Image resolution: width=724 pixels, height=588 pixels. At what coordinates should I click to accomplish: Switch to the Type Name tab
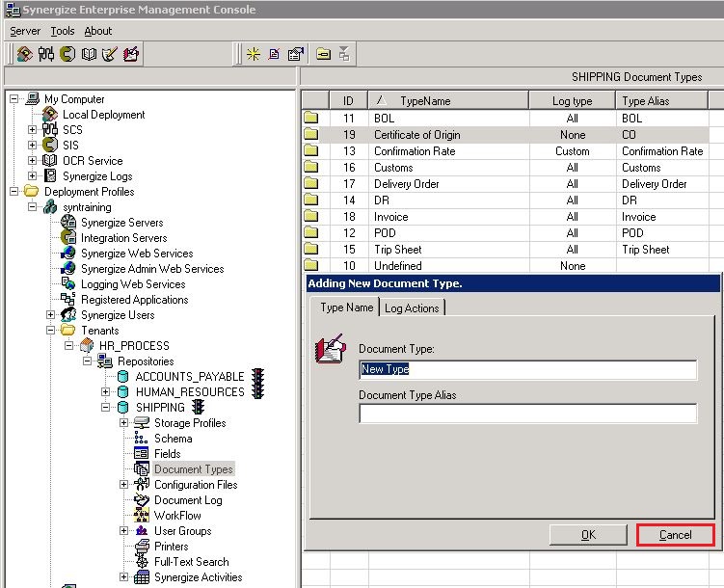(x=346, y=307)
